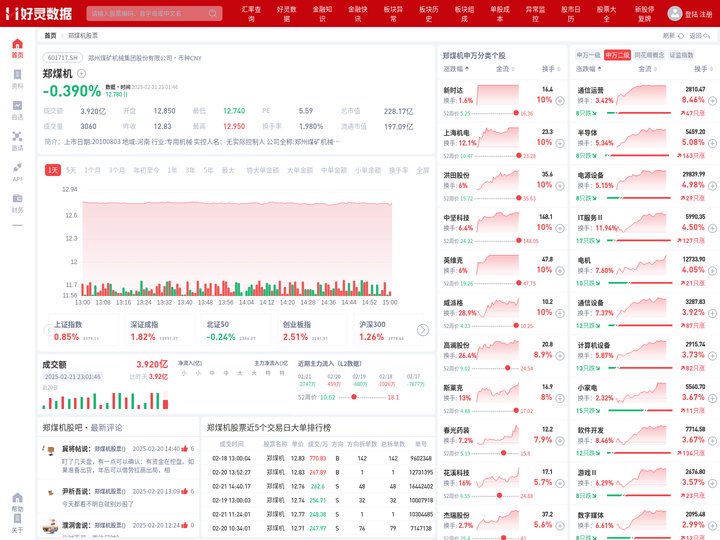Viewport: 720px width, 540px height.
Task: Open 股市日历 in top navigation
Action: coord(571,14)
